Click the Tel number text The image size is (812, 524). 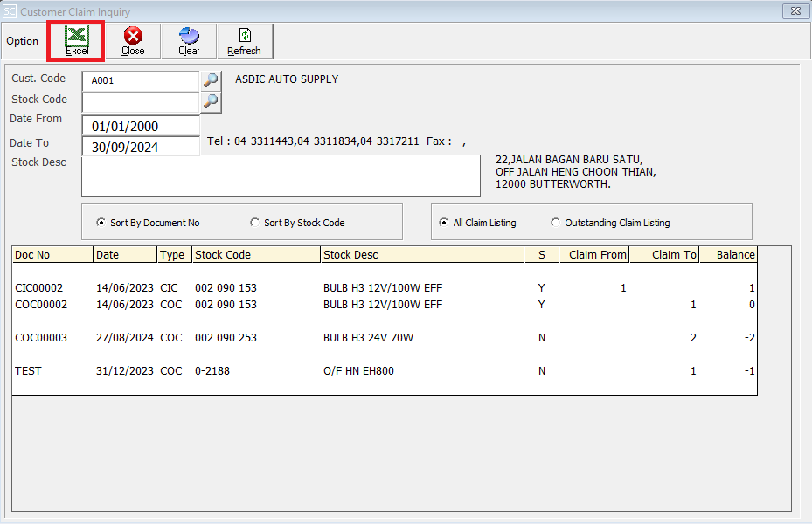pos(313,141)
